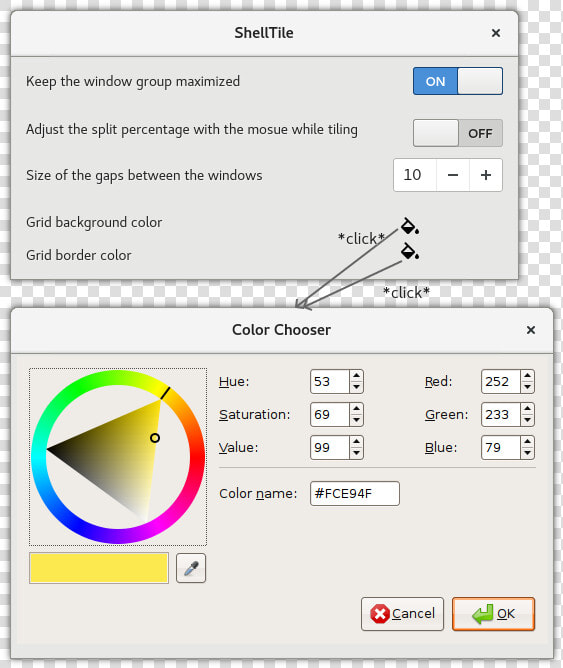Click the Color name label

(x=258, y=493)
